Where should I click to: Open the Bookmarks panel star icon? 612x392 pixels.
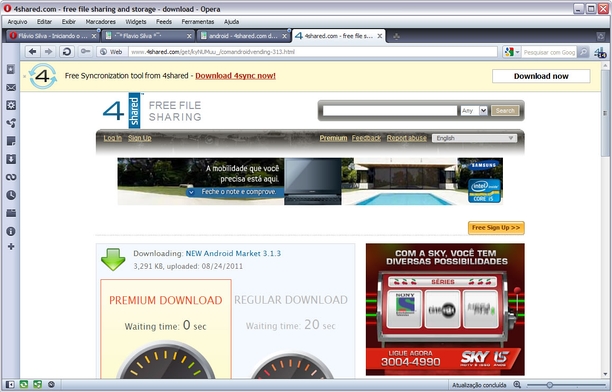pos(11,69)
